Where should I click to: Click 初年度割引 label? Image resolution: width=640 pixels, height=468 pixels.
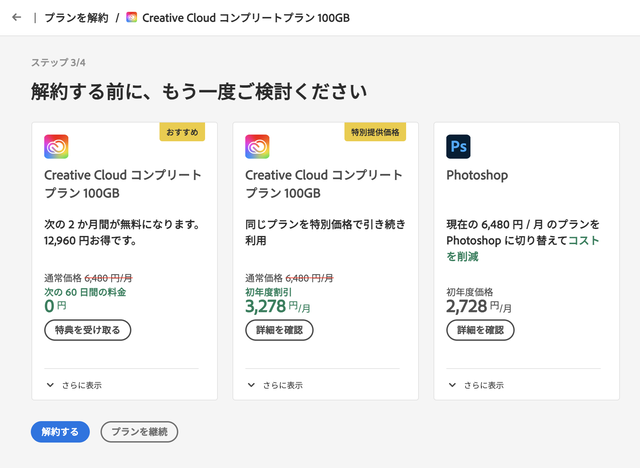(x=268, y=292)
